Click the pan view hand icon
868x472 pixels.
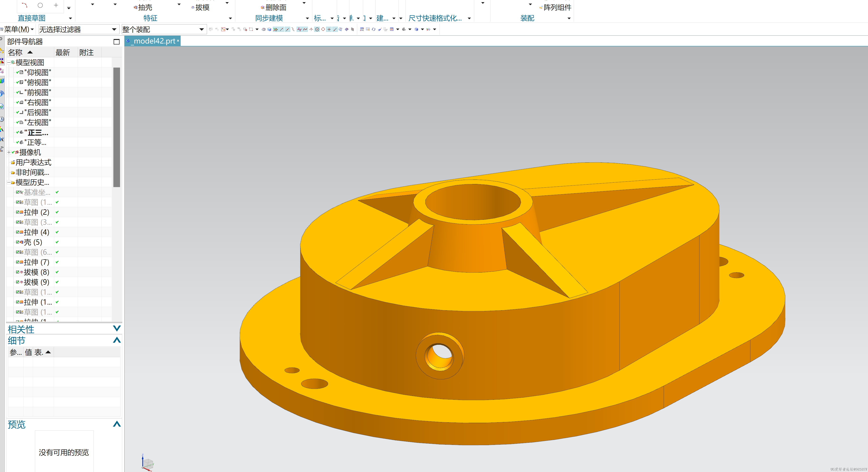point(368,29)
